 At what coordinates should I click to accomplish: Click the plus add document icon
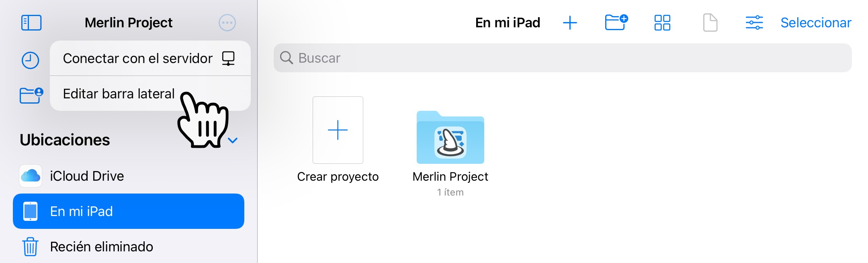[x=570, y=23]
